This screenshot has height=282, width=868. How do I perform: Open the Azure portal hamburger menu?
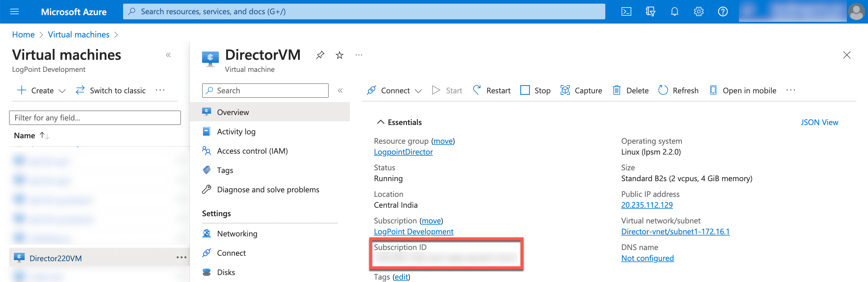click(x=14, y=11)
